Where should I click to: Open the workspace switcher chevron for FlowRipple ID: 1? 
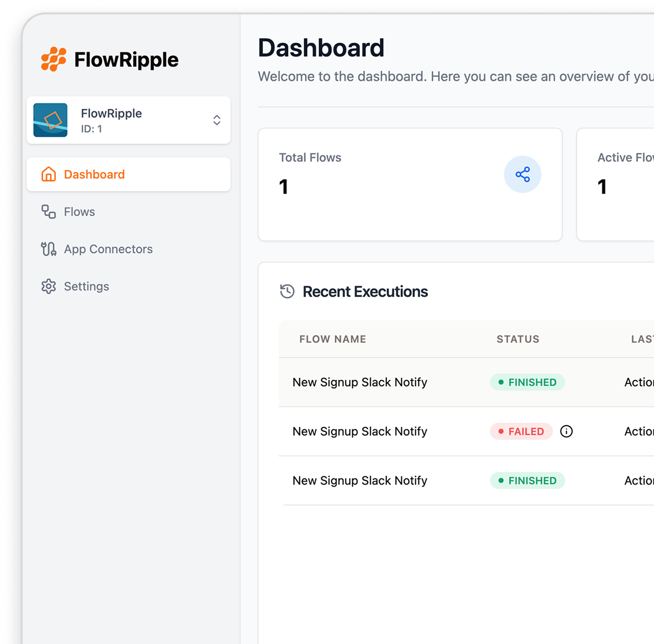coord(217,120)
